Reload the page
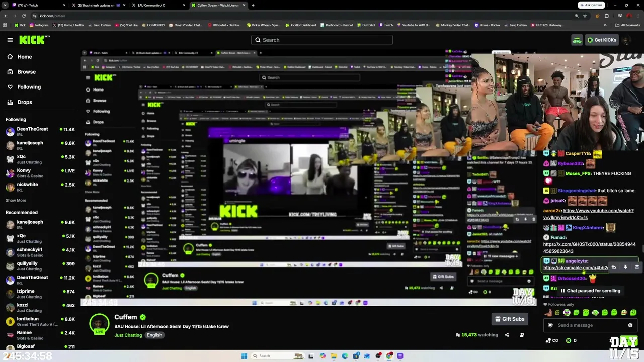The width and height of the screenshot is (644, 362). (24, 16)
